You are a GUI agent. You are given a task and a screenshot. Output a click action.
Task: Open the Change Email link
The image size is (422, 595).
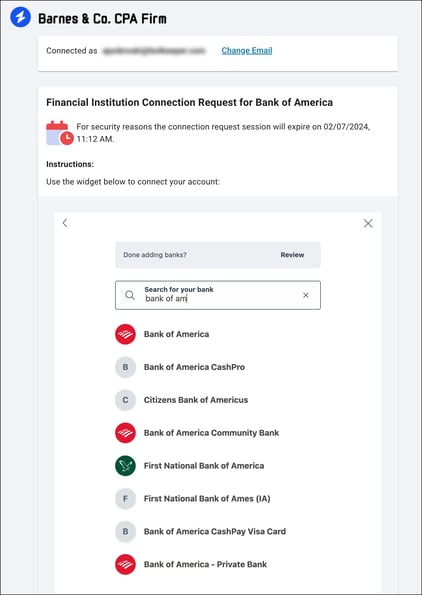(247, 50)
